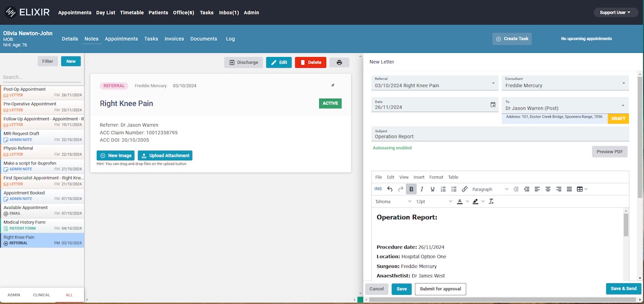Click the undo arrow in editor toolbar
644x304 pixels.
390,189
